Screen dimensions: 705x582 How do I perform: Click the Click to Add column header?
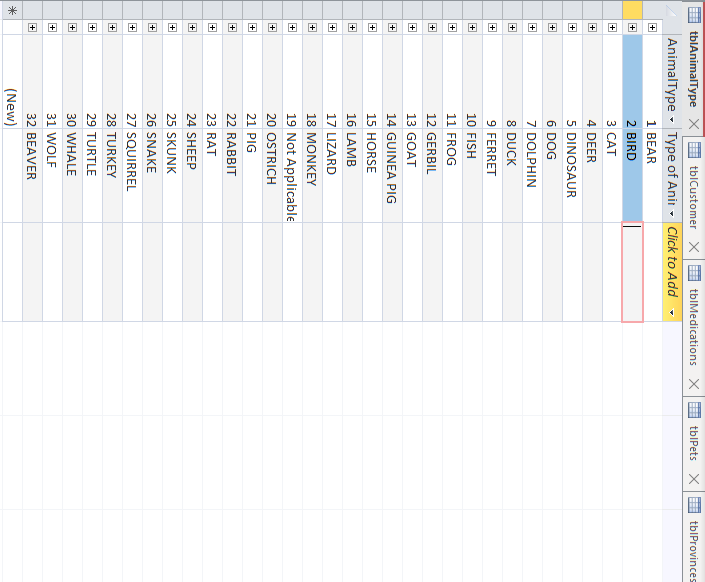(x=672, y=272)
